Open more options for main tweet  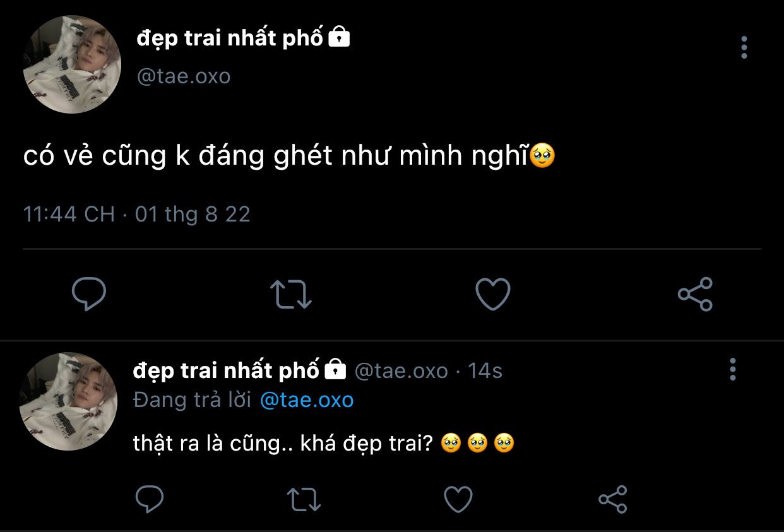(744, 47)
